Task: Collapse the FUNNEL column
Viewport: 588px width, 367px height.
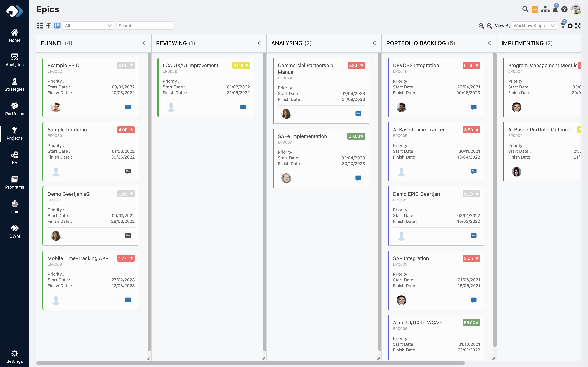Action: coord(144,43)
